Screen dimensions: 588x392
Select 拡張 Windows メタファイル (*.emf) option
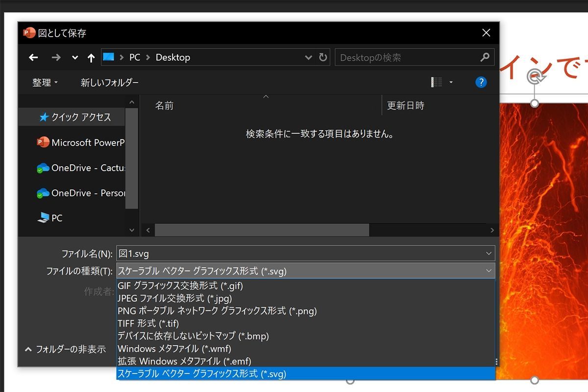[184, 361]
